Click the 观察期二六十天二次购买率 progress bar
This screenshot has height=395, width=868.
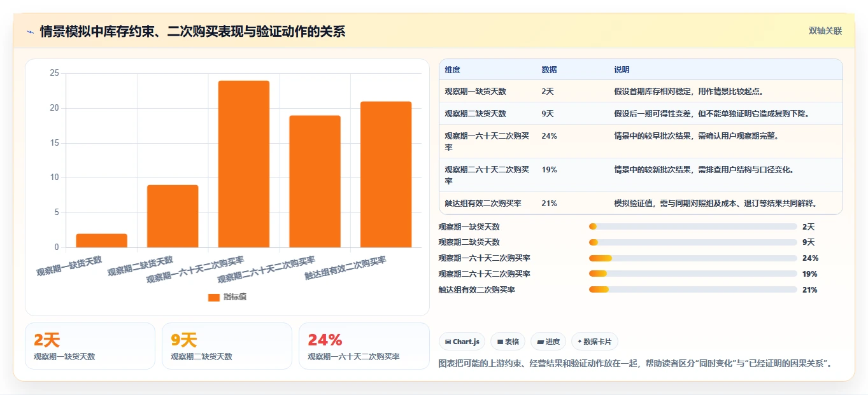click(693, 274)
